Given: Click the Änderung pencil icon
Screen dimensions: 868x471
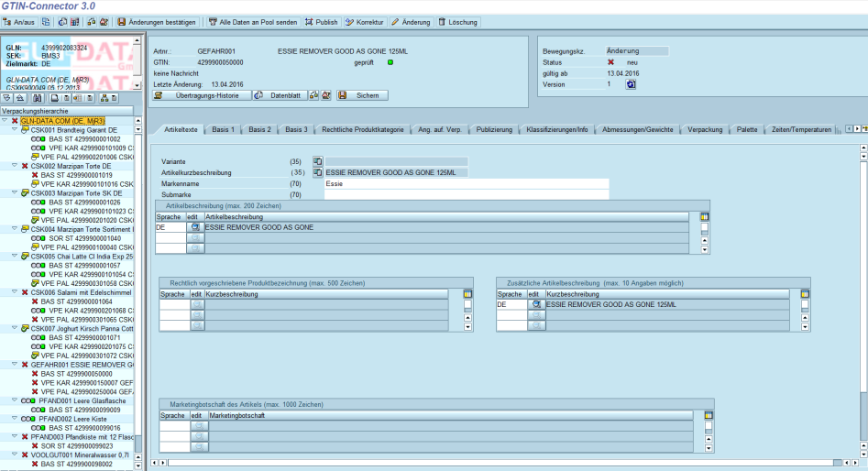Looking at the screenshot, I should tap(395, 22).
